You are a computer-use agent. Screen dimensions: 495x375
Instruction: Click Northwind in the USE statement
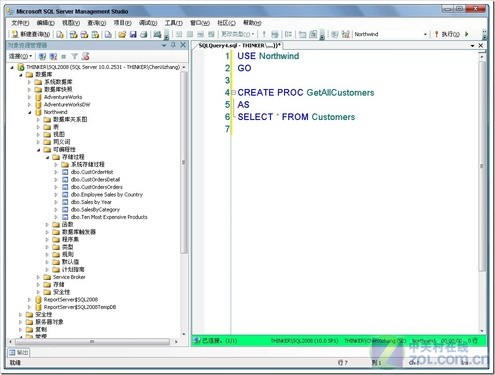(279, 56)
